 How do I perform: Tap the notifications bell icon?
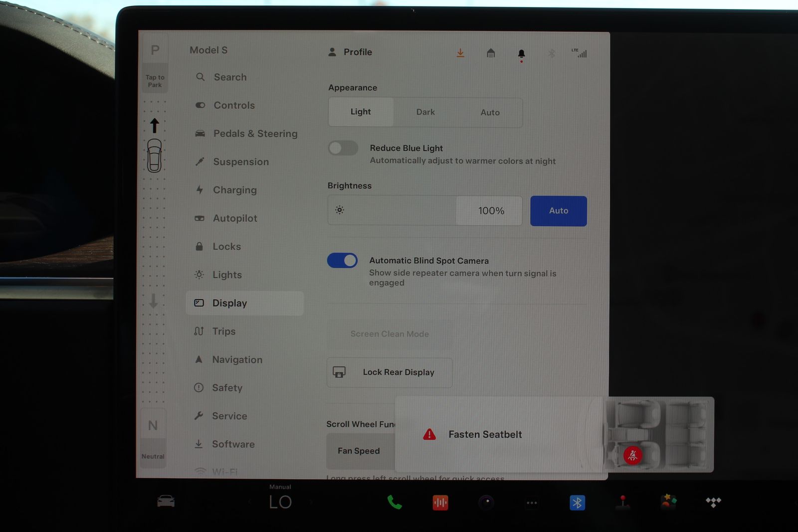click(521, 53)
